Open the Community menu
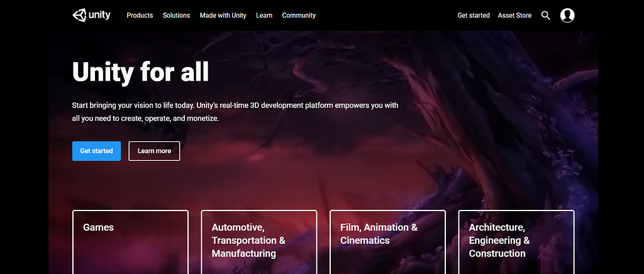Viewport: 644px width, 274px height. click(x=299, y=16)
